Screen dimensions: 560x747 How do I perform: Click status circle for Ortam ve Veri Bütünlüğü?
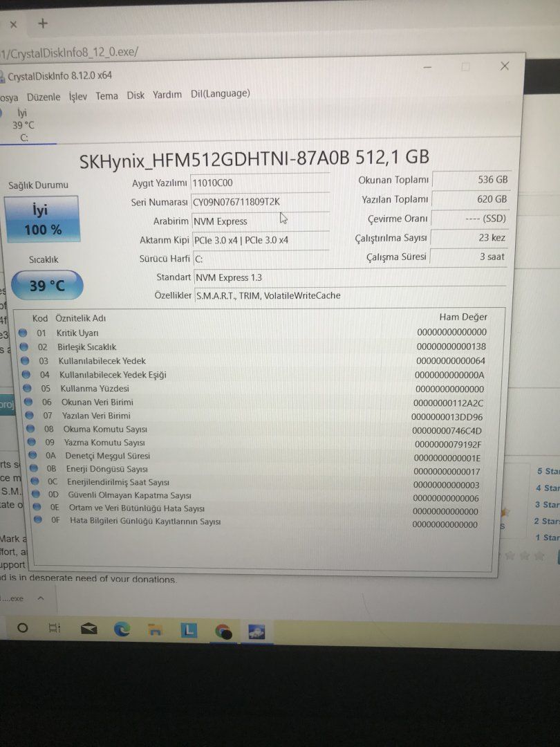tap(37, 508)
